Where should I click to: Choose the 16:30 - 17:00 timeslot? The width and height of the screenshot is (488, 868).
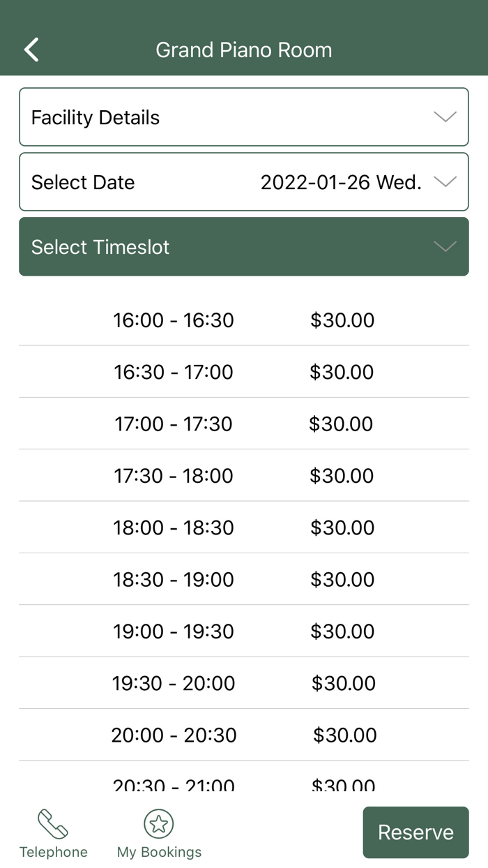243,372
